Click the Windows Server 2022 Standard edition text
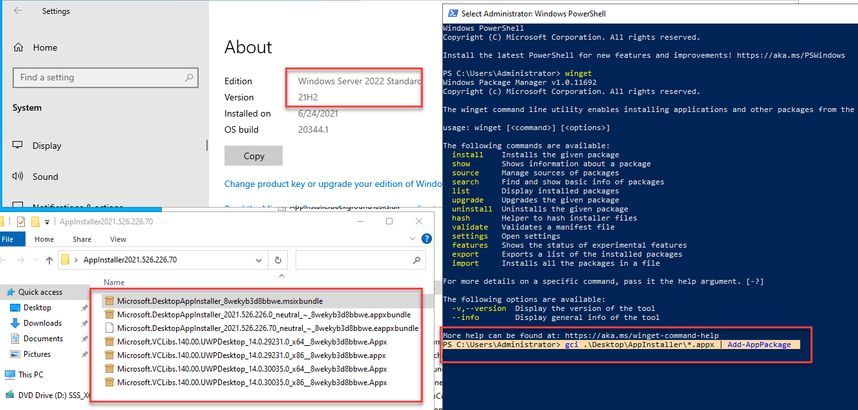Image resolution: width=858 pixels, height=410 pixels. click(359, 81)
